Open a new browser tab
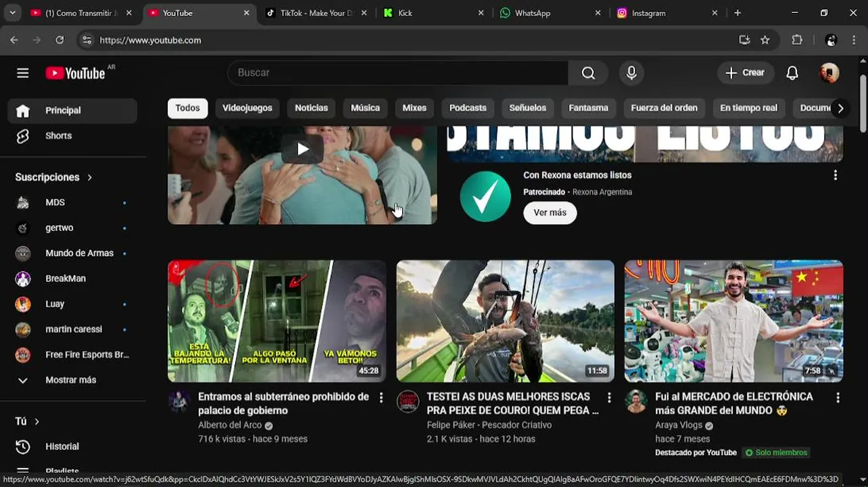The width and height of the screenshot is (868, 487). pos(738,13)
